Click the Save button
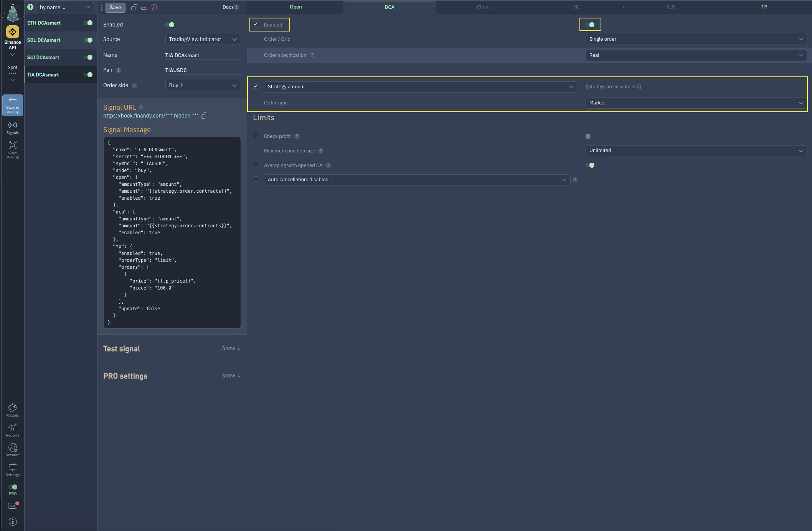 pos(115,7)
